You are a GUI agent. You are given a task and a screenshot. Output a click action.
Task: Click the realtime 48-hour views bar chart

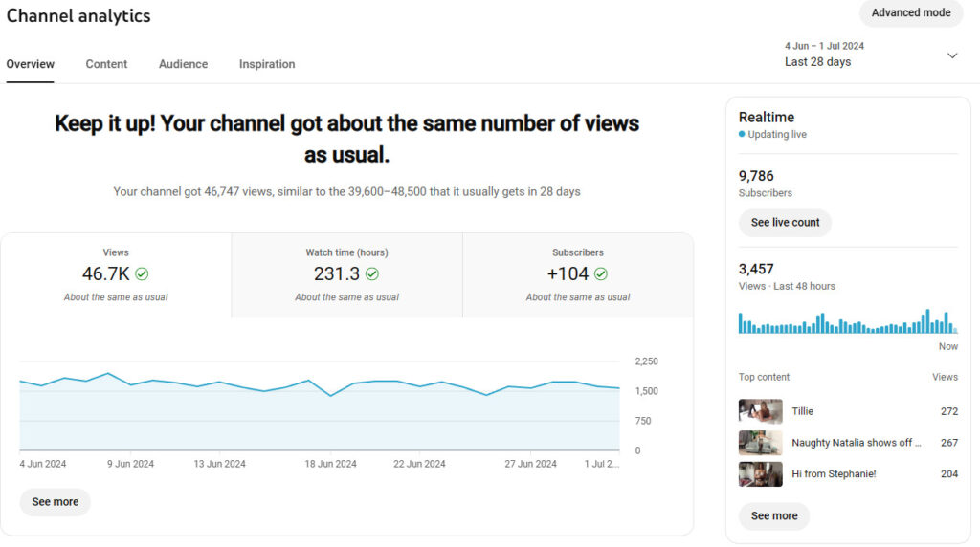coord(847,321)
